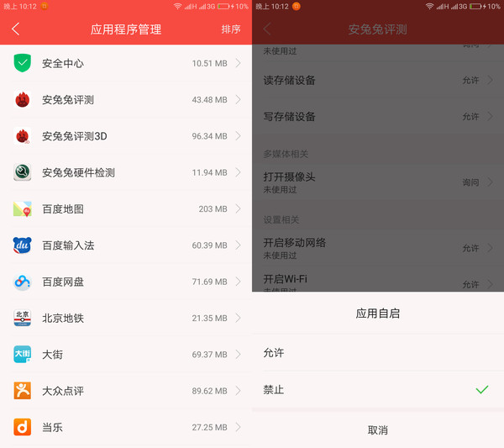The width and height of the screenshot is (504, 448).
Task: Expand the 当乐 row chevron arrow
Action: pos(239,427)
